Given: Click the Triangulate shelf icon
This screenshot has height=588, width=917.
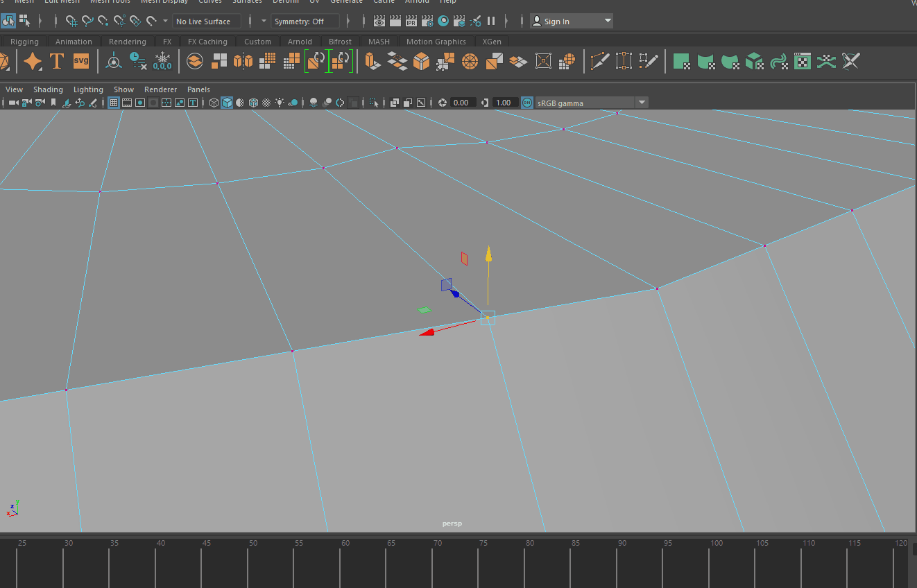Looking at the screenshot, I should point(494,61).
